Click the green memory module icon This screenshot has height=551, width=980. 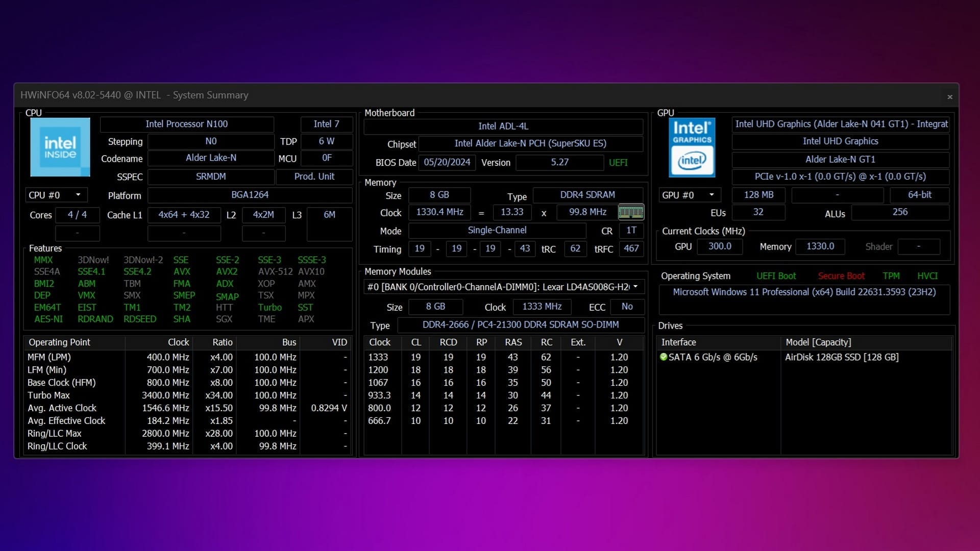click(x=631, y=212)
